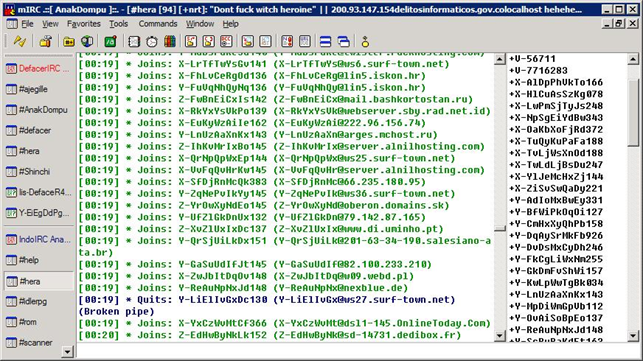Open the DCC Options icon
This screenshot has height=361, width=643.
click(x=226, y=41)
